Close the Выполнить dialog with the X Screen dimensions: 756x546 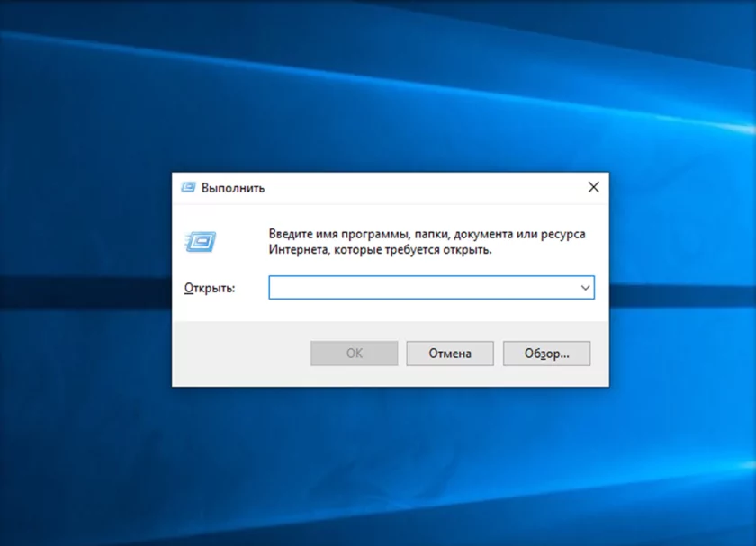593,187
